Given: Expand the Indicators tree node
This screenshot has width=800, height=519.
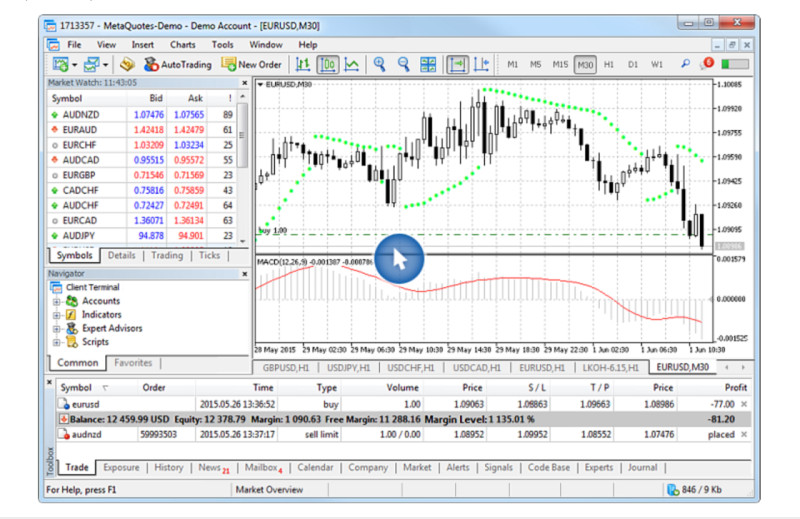Looking at the screenshot, I should (x=57, y=315).
